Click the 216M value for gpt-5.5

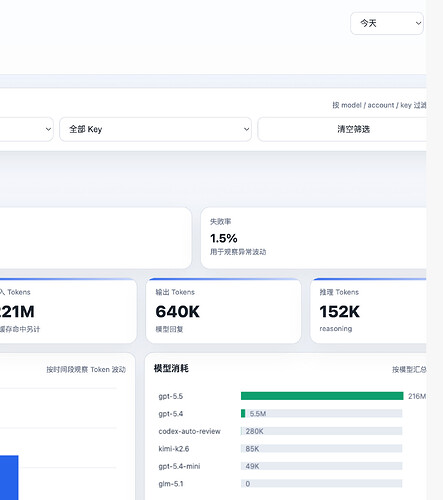[417, 396]
